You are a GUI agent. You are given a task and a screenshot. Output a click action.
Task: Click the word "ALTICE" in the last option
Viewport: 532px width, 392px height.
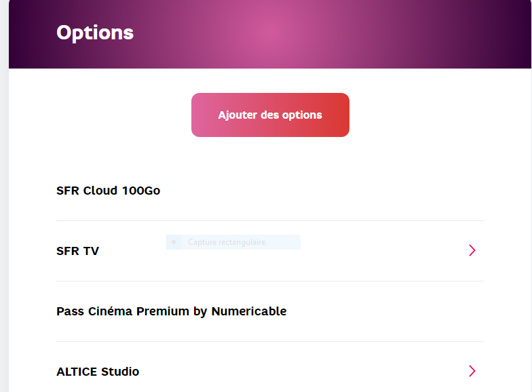pyautogui.click(x=77, y=372)
